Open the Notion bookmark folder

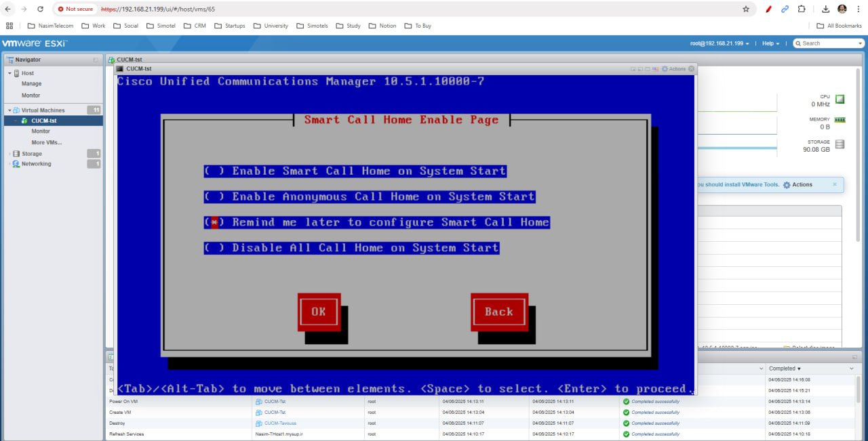(382, 26)
